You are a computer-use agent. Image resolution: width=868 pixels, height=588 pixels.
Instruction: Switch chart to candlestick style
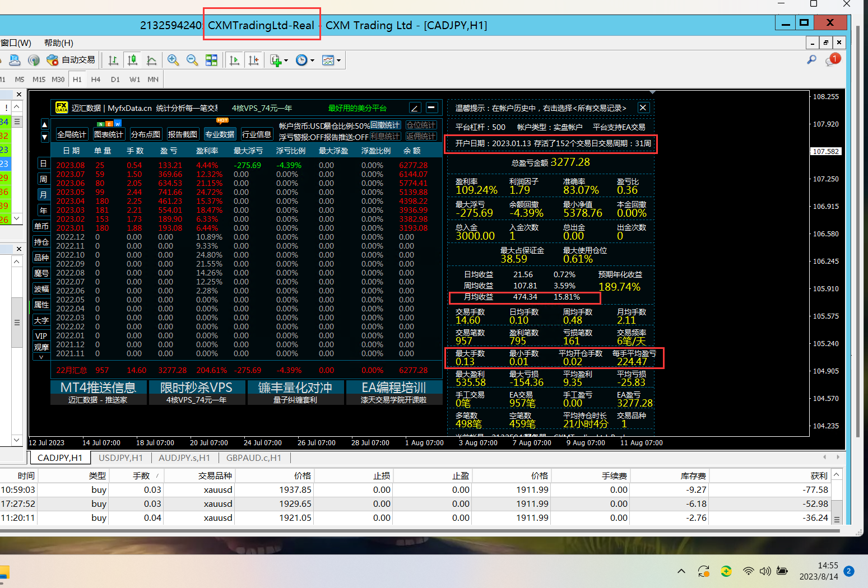click(133, 60)
